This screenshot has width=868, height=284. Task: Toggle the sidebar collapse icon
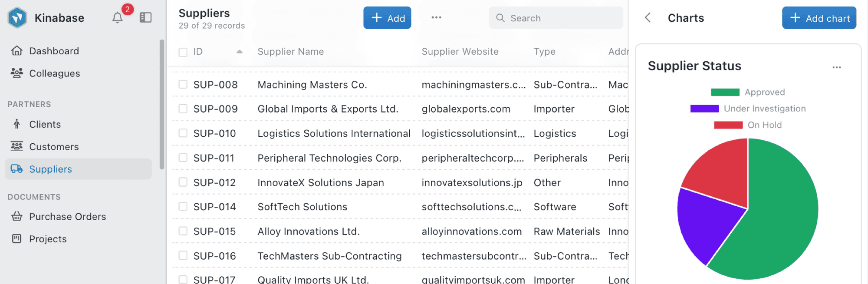click(145, 18)
